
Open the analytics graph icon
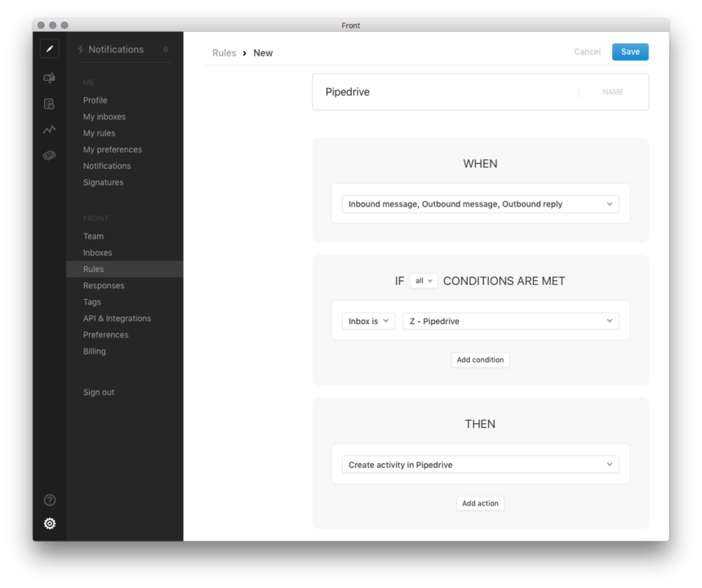pos(49,129)
